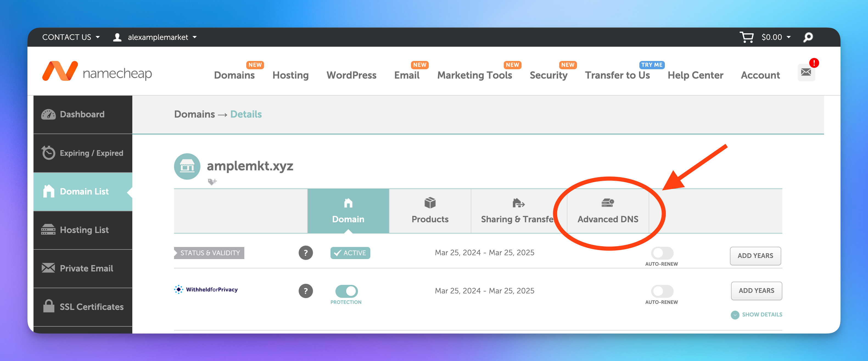Click Add Years for domain registration
Viewport: 868px width, 361px height.
[755, 256]
